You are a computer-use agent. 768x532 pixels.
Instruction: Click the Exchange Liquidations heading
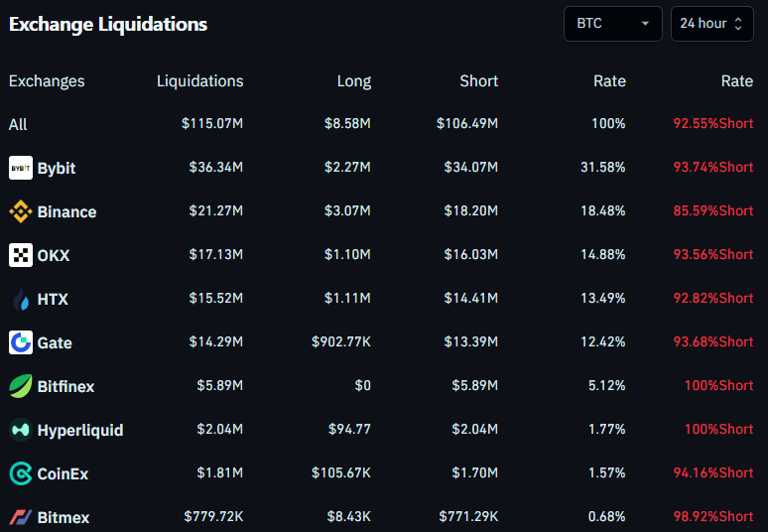point(108,25)
